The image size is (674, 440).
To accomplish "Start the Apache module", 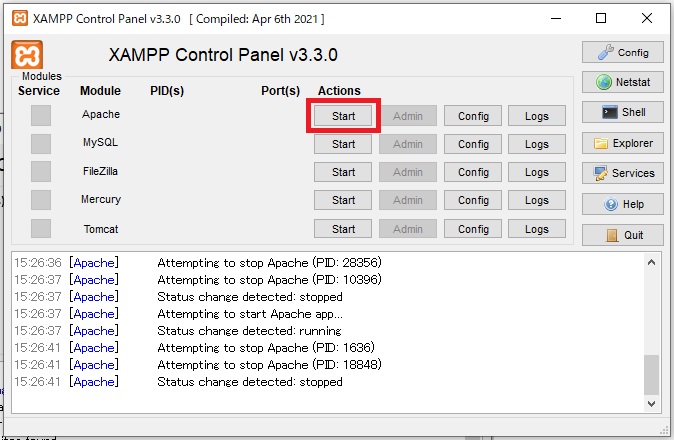I will [x=343, y=116].
